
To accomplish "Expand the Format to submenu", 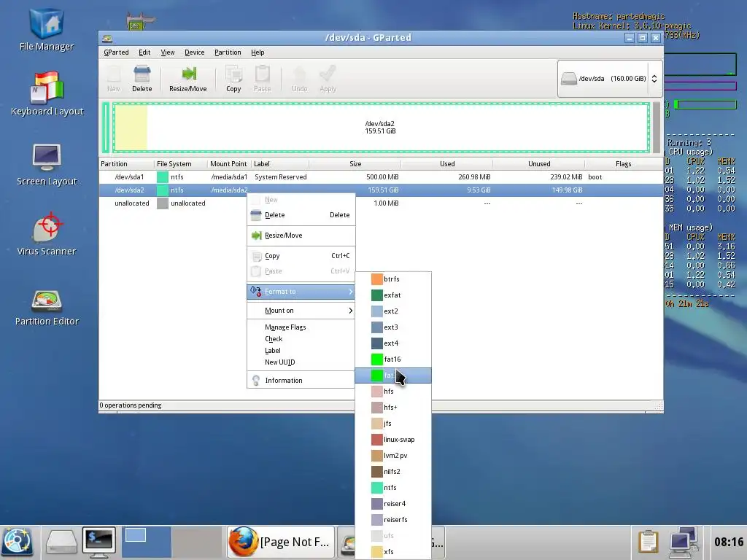I will click(301, 292).
